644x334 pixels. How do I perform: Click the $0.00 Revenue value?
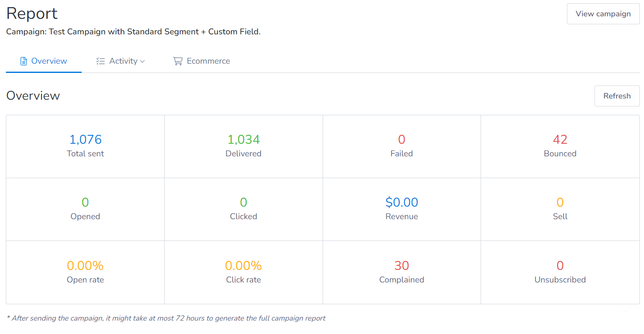click(x=401, y=202)
